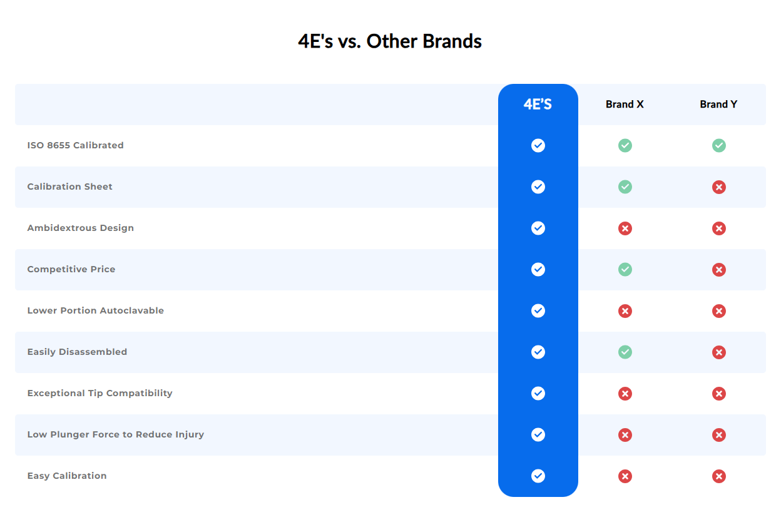This screenshot has height=532, width=771.
Task: Click Brand X green check for Easily Disassembled
Action: (625, 352)
